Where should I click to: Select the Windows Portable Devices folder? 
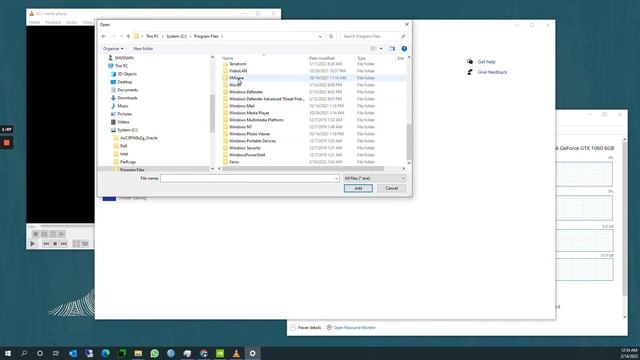[x=252, y=140]
